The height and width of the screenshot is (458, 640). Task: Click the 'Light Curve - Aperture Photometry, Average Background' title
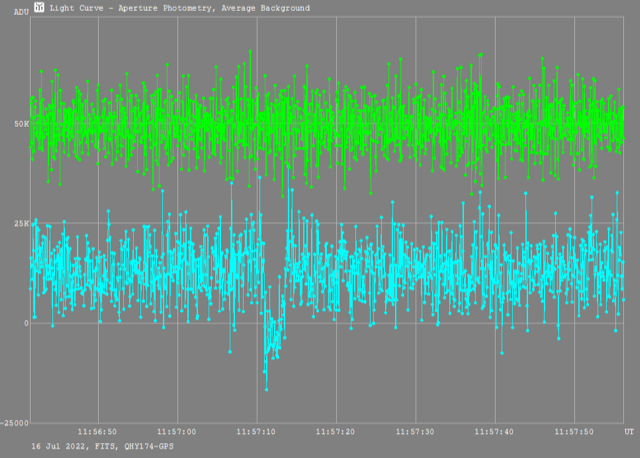tap(180, 8)
